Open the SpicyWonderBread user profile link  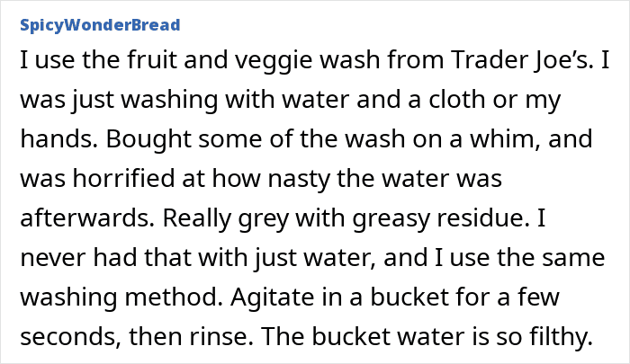pos(99,24)
